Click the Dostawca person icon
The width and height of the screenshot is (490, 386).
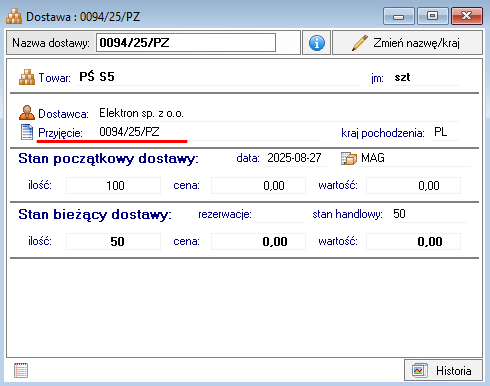tap(27, 113)
